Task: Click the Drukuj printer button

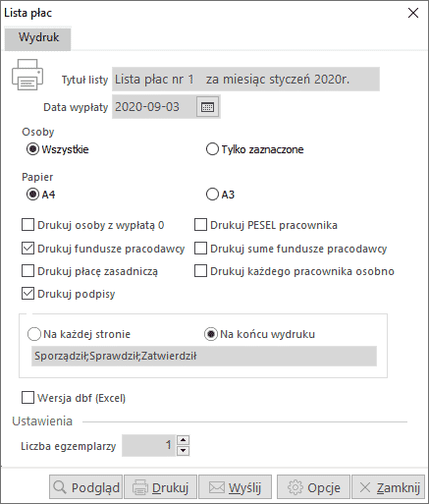Action: (160, 487)
